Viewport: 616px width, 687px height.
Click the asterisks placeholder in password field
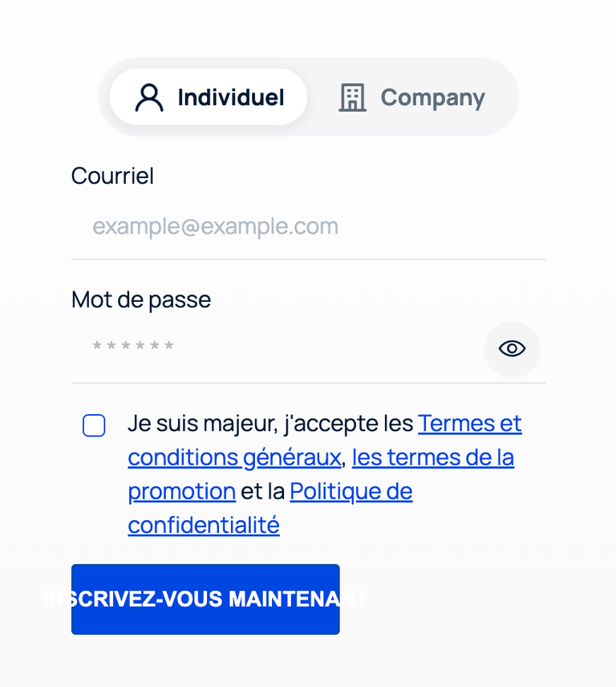133,348
